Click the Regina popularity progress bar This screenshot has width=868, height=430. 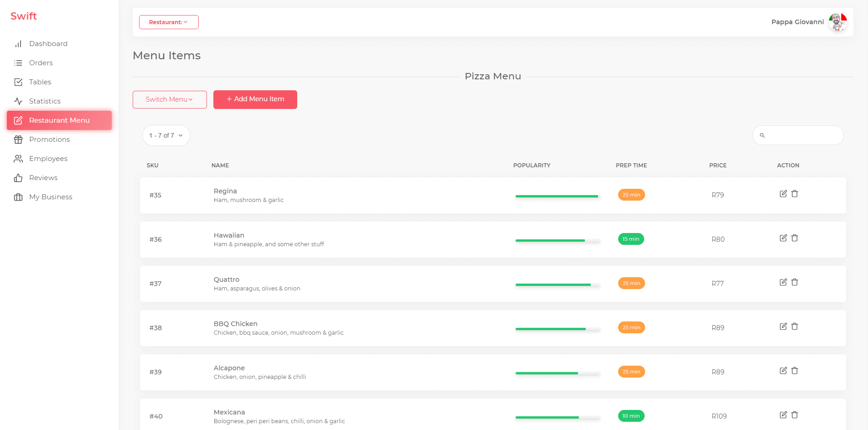[557, 196]
